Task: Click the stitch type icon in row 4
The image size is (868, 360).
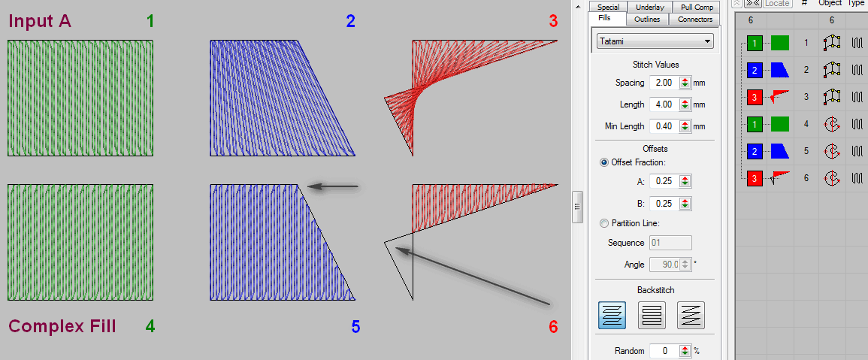Action: (857, 123)
